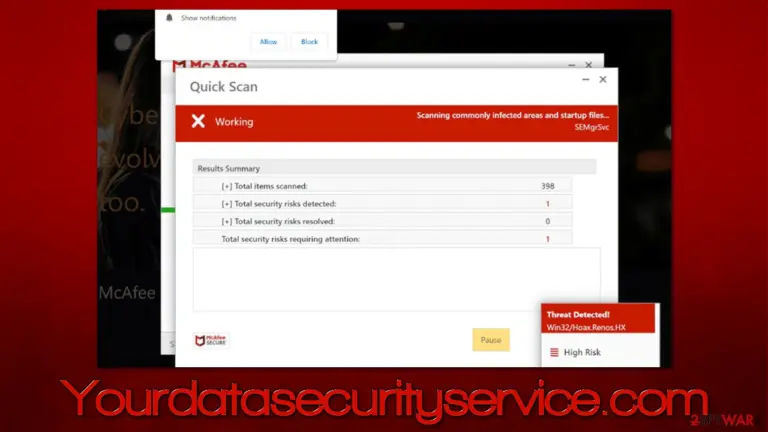768x432 pixels.
Task: Close the background McAfee window
Action: coord(589,65)
